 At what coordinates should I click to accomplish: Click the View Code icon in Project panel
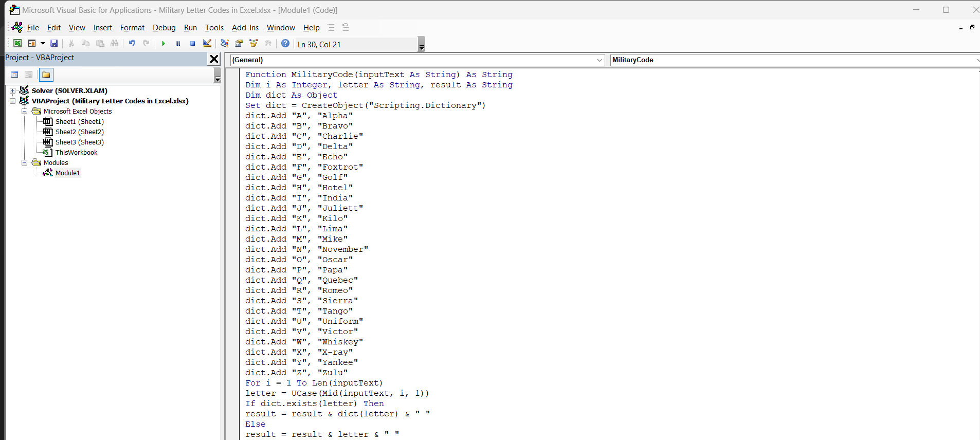(x=14, y=75)
